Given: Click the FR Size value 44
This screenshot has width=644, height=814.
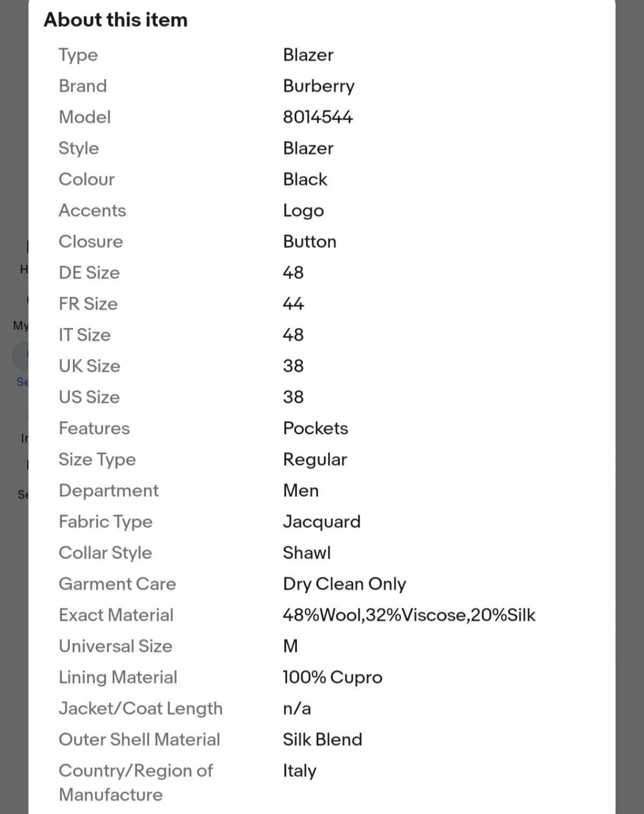Looking at the screenshot, I should pyautogui.click(x=293, y=304).
